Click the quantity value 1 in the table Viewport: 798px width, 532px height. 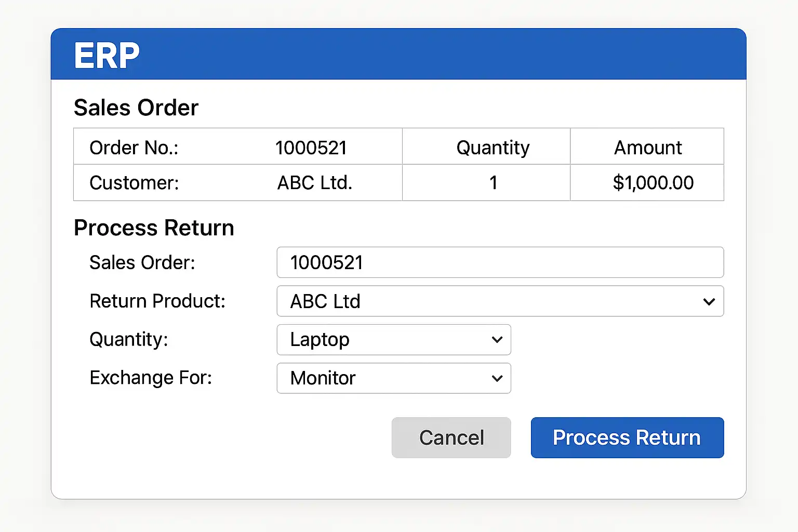(x=493, y=183)
